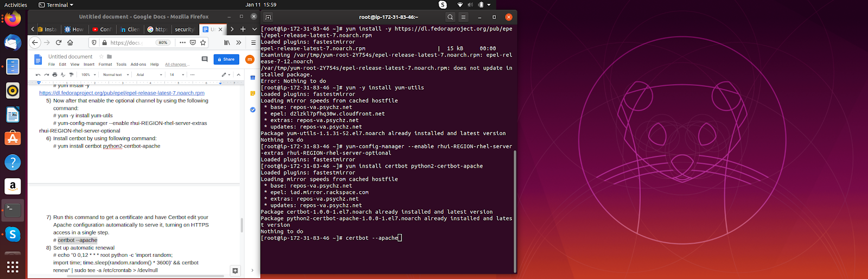Open the File menu in Docs
The image size is (868, 279).
[x=52, y=64]
